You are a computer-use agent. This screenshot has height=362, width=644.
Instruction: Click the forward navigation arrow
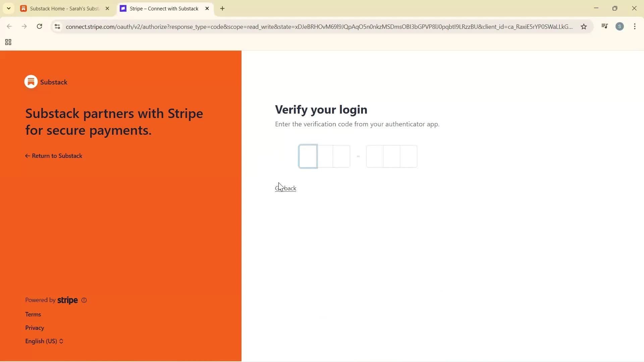(24, 26)
